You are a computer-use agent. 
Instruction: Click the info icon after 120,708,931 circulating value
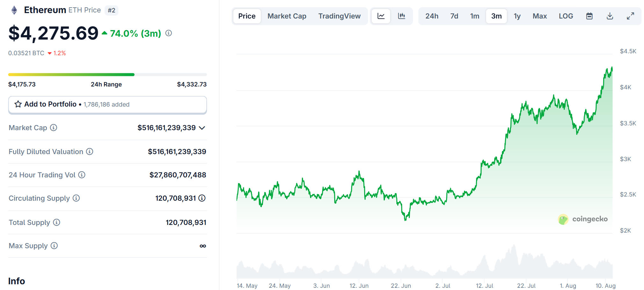(202, 198)
